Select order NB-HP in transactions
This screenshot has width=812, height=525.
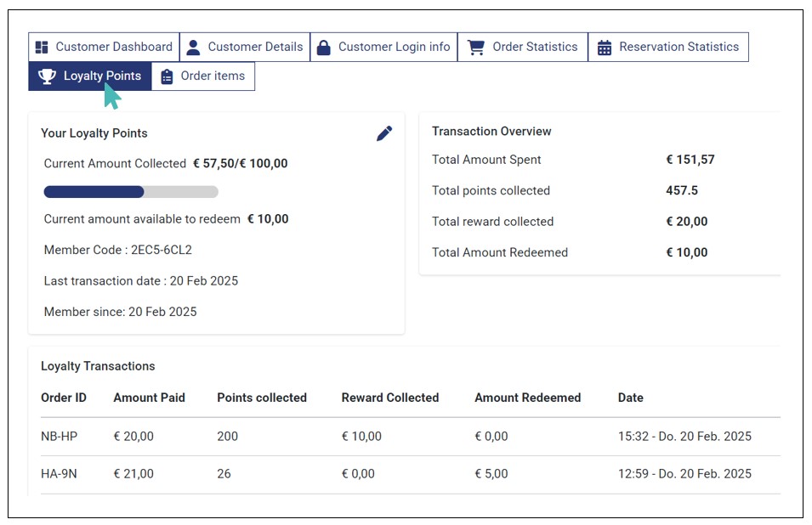pyautogui.click(x=59, y=437)
